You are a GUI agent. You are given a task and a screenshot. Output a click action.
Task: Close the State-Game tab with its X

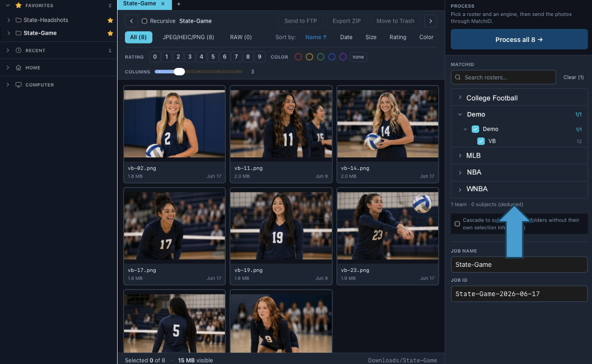click(163, 4)
